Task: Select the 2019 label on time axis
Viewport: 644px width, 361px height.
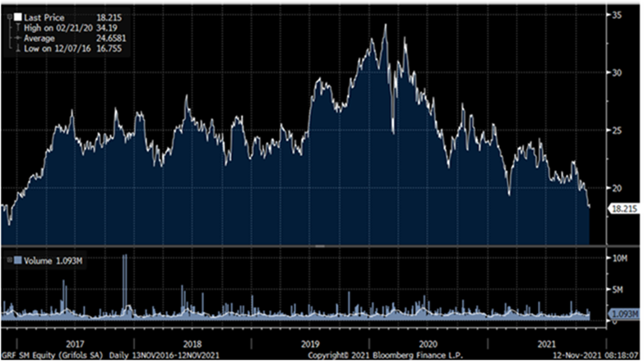Action: [x=309, y=343]
